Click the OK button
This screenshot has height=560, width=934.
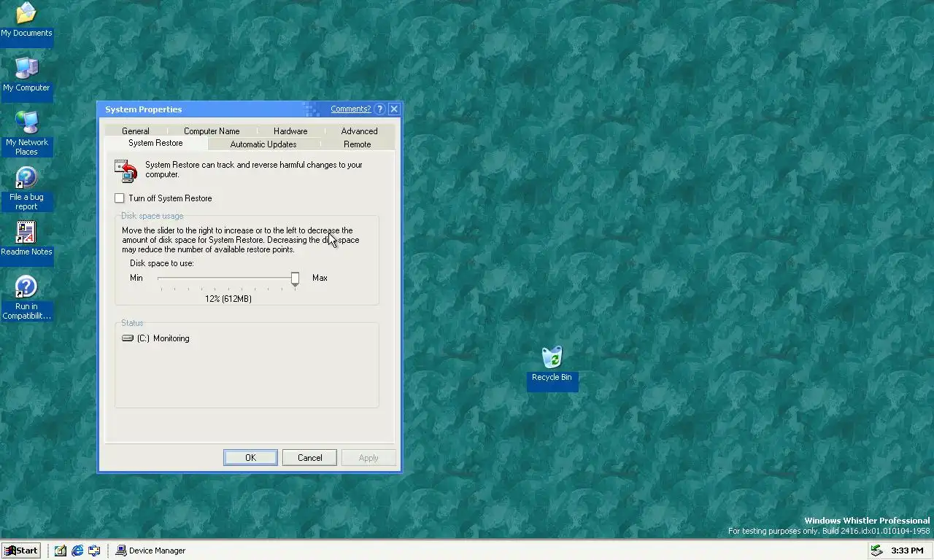pos(250,458)
